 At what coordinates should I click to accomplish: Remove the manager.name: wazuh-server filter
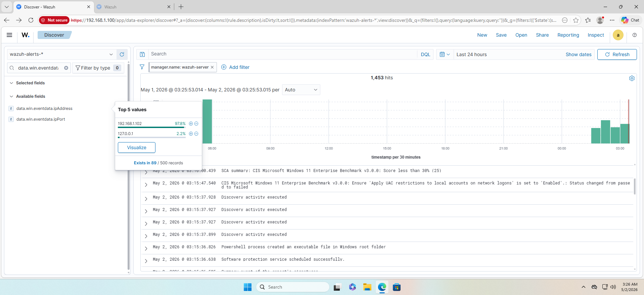pos(212,67)
